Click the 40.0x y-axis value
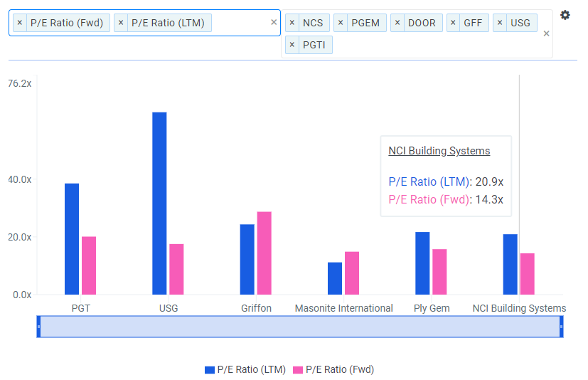Screen dimensions: 588x380 19,179
